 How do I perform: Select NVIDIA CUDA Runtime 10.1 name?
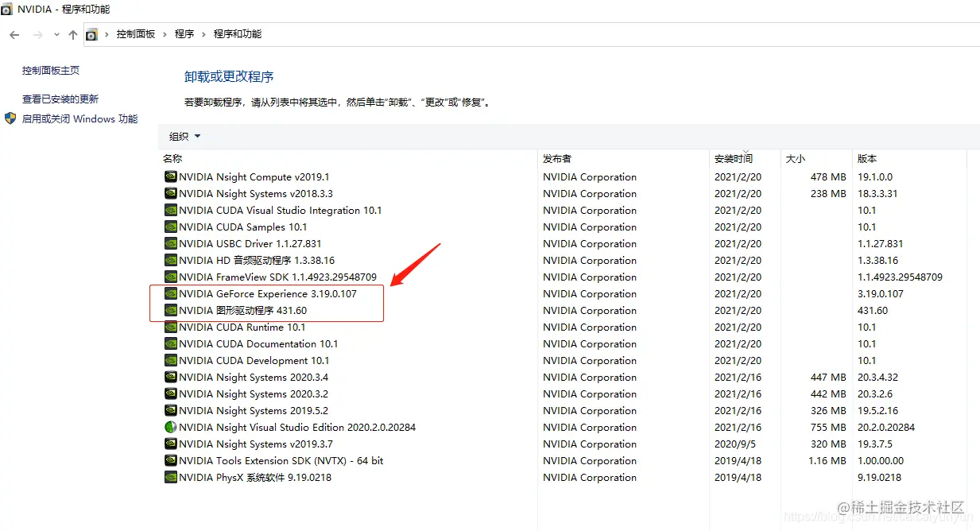tap(242, 328)
